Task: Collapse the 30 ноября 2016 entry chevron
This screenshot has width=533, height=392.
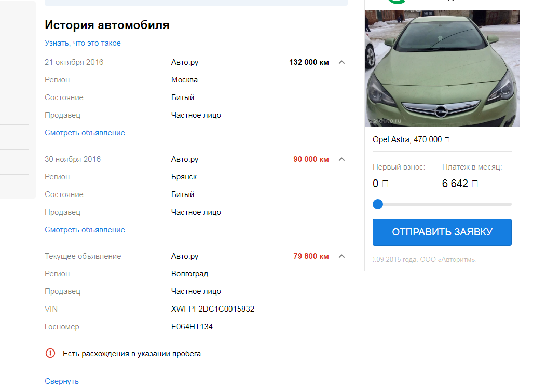Action: click(341, 159)
